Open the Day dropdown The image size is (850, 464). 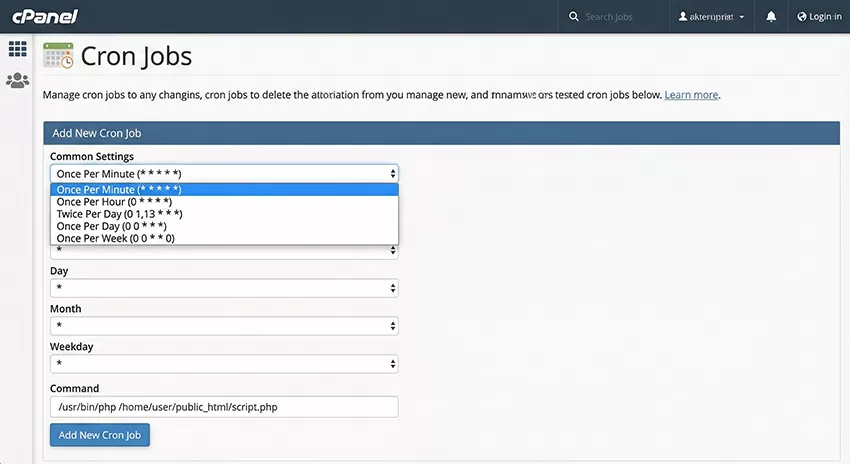pyautogui.click(x=224, y=288)
